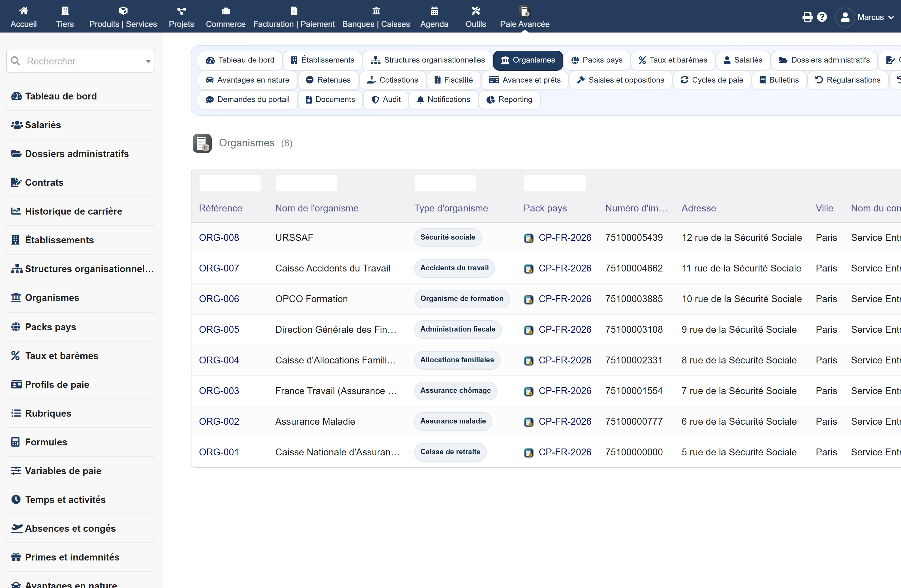Open the Structures organisationnelles tab
The image size is (901, 588).
pos(427,60)
